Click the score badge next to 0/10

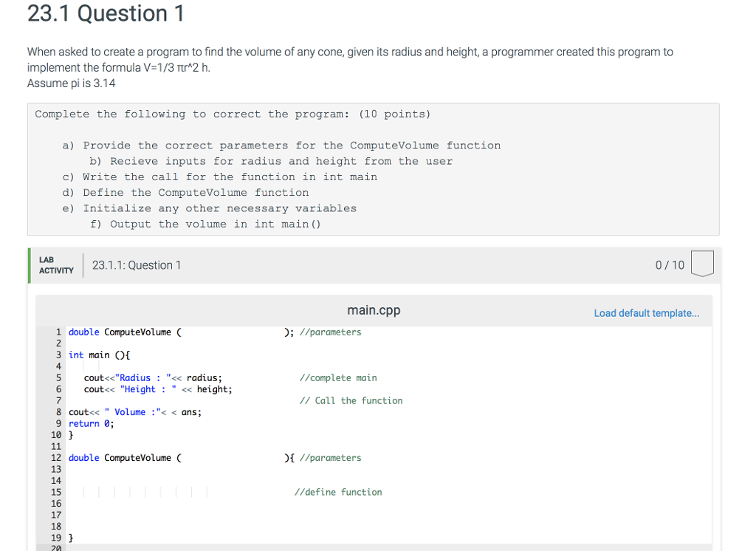tap(701, 263)
